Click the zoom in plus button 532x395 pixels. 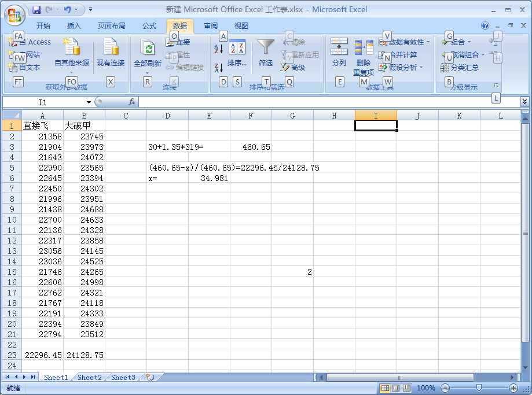click(x=513, y=388)
